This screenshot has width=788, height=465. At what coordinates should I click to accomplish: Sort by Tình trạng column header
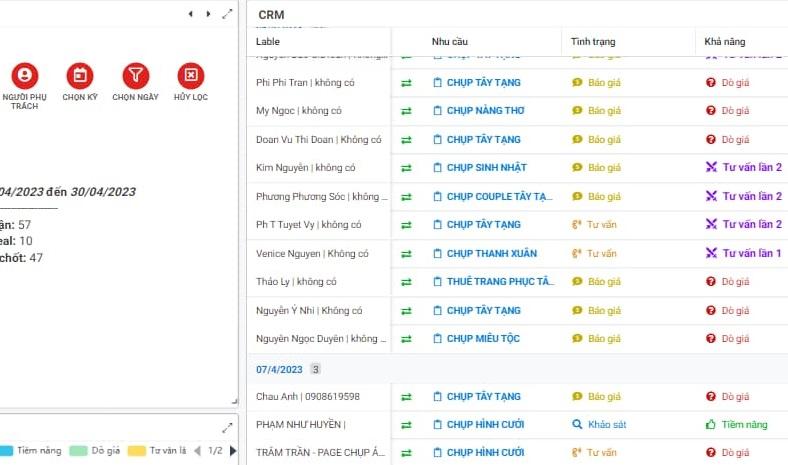pos(593,42)
